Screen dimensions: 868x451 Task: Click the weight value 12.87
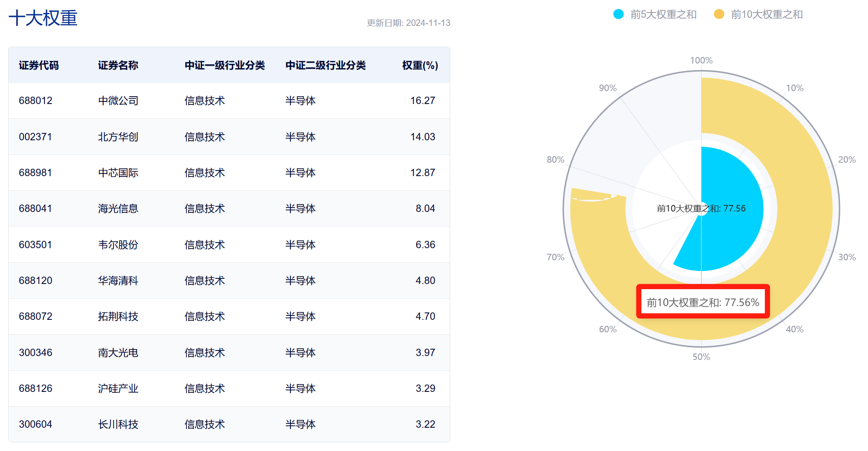point(423,173)
